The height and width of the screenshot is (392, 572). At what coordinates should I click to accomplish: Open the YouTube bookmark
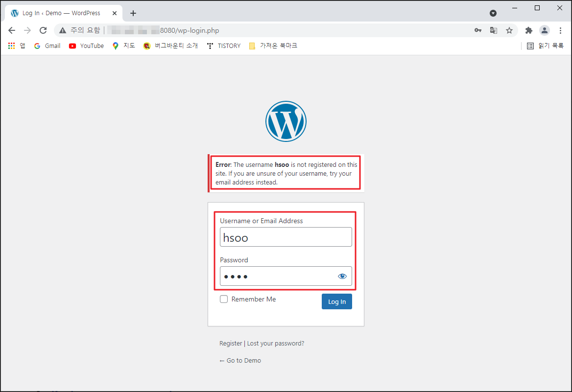pos(87,46)
